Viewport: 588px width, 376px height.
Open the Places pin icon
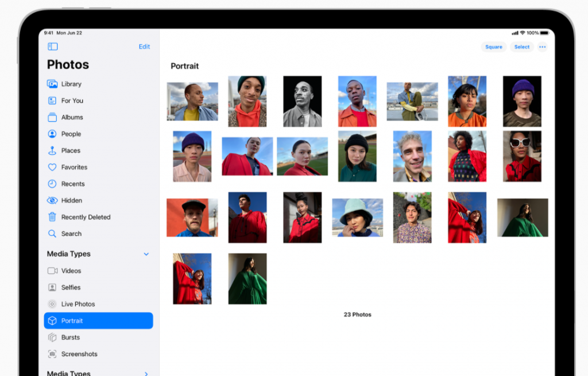point(52,150)
